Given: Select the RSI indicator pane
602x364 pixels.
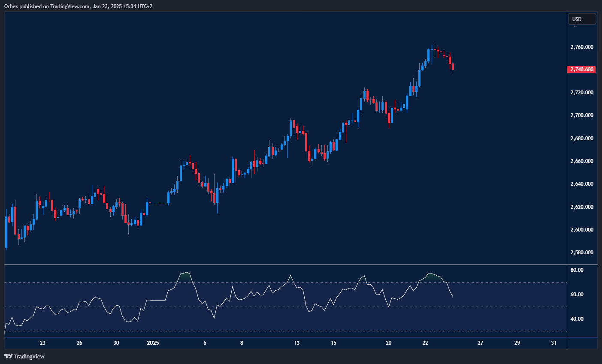Looking at the screenshot, I should (x=283, y=300).
